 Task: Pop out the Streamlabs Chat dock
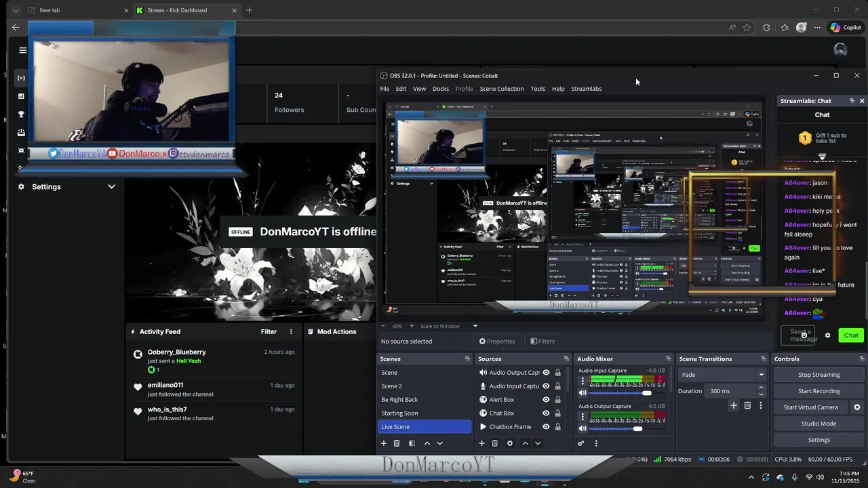852,101
